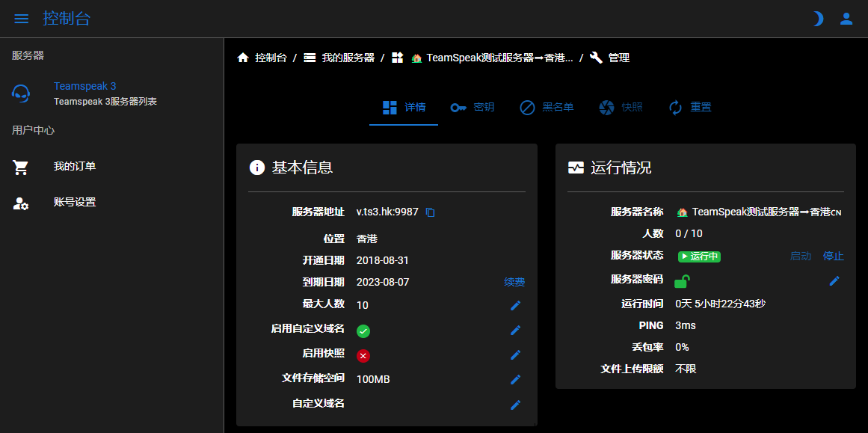Open the user account icon top right
The width and height of the screenshot is (868, 433).
[846, 18]
